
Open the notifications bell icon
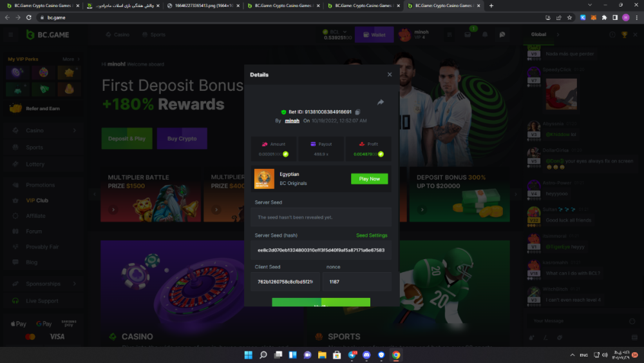pyautogui.click(x=485, y=35)
